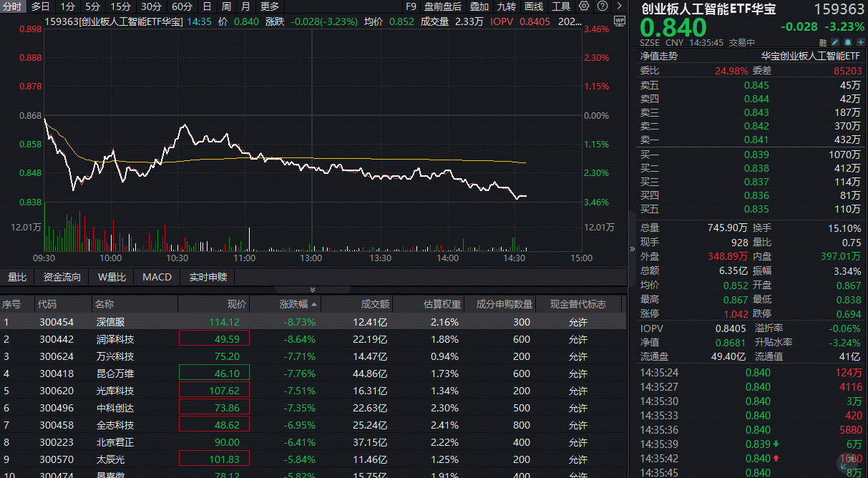Enable the 九转 nine-turn indicator
This screenshot has width=868, height=478.
pos(507,6)
